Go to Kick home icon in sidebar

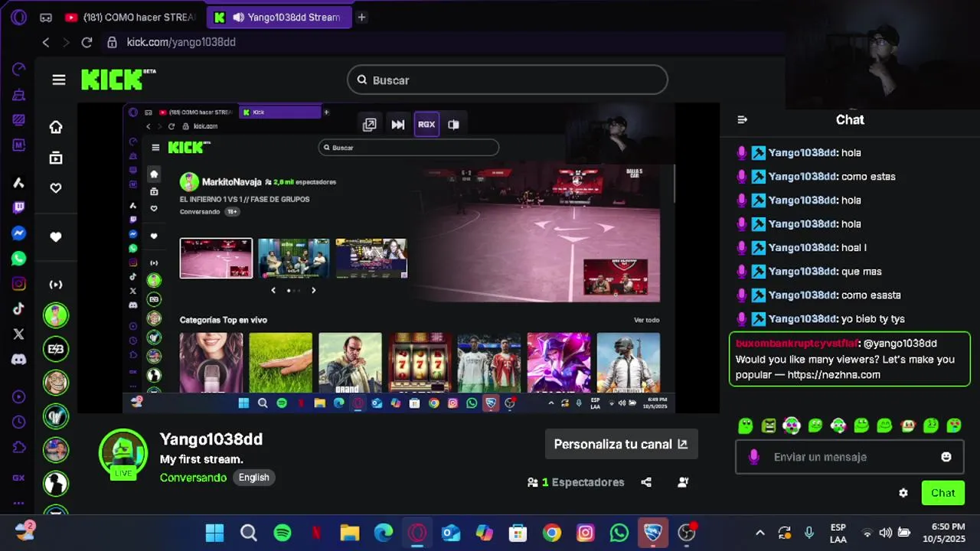56,127
